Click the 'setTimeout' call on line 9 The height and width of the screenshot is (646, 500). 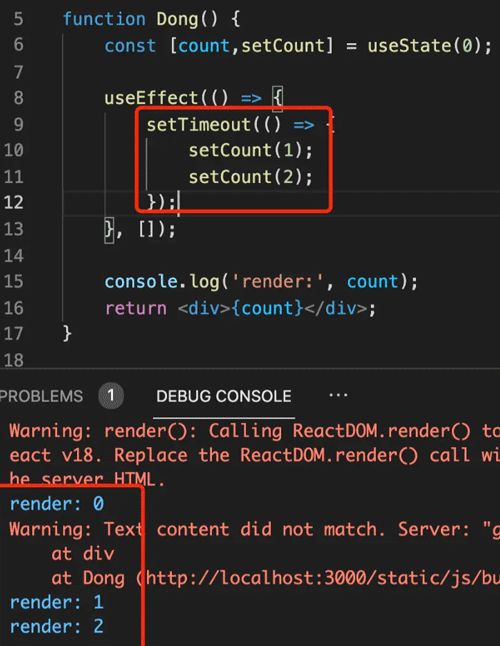(x=199, y=124)
